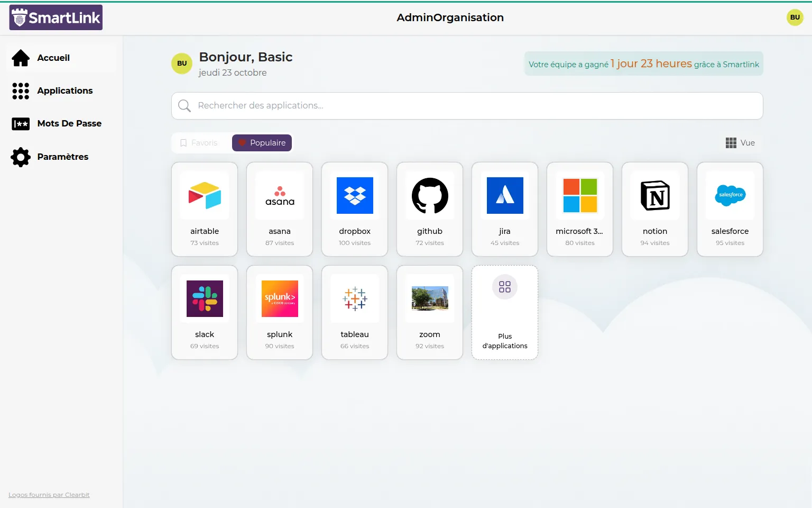Open the BU user avatar menu
This screenshot has width=812, height=508.
click(x=795, y=17)
